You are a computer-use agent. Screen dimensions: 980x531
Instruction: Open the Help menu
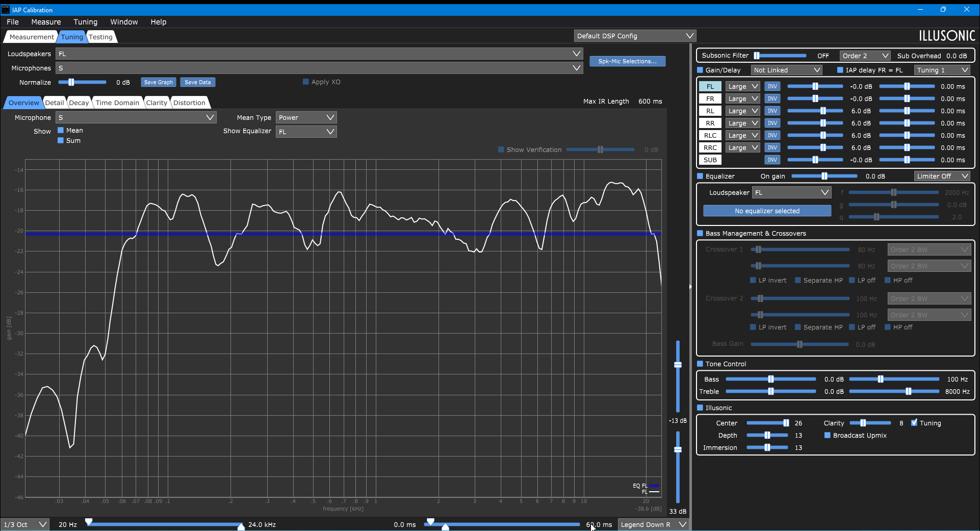[x=158, y=22]
